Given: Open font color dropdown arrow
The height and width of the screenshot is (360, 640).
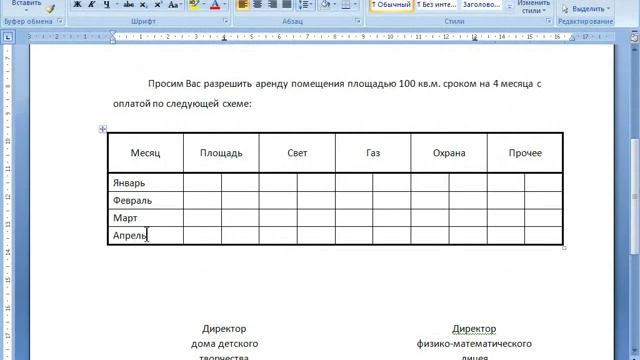Looking at the screenshot, I should click(224, 4).
